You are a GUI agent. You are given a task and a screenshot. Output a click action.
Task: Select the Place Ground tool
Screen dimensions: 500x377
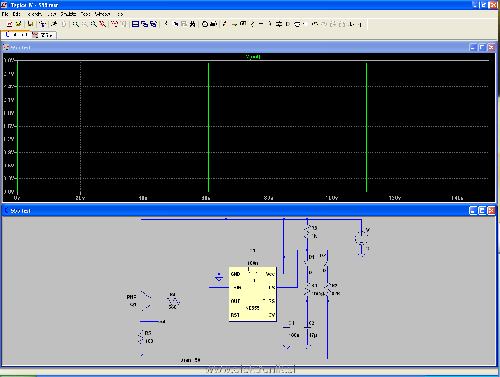tap(234, 24)
